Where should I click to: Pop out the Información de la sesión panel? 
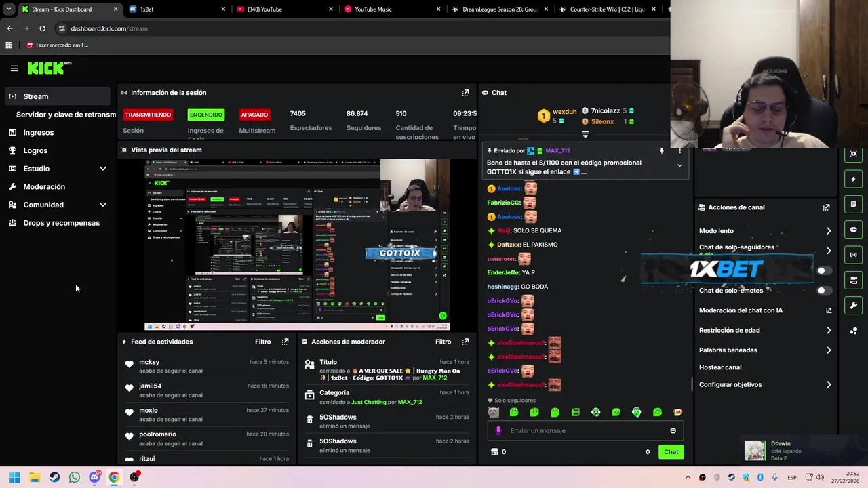click(465, 93)
